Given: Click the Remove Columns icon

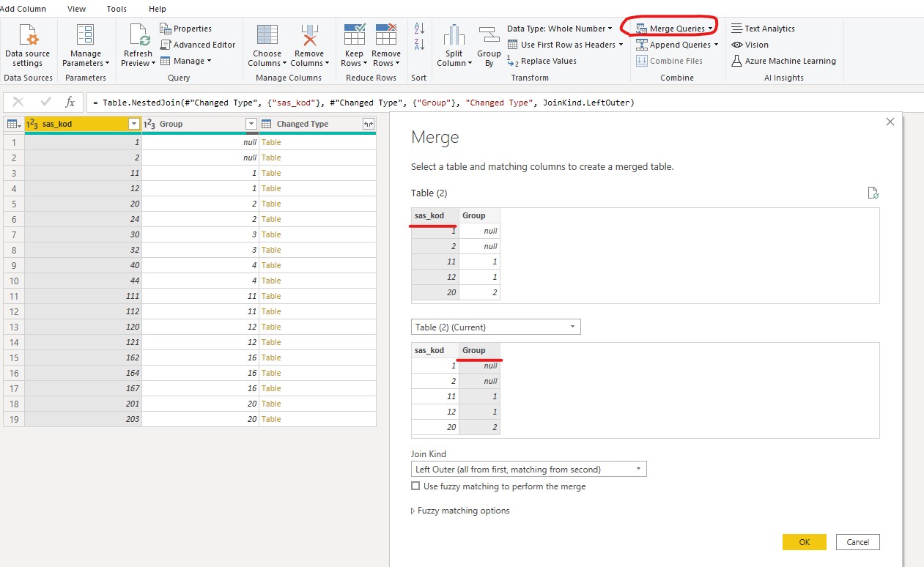Looking at the screenshot, I should (x=309, y=35).
